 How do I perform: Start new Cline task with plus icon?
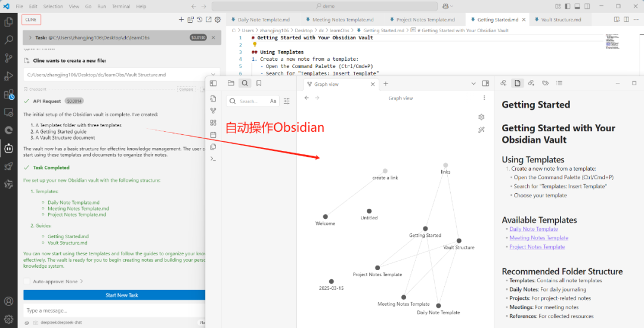pos(181,19)
